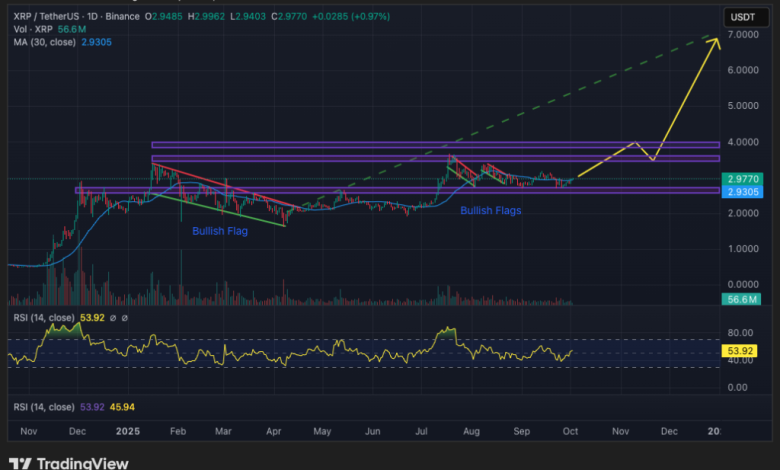
Task: Select the "Bullish Flag" text annotation
Action: tap(220, 230)
